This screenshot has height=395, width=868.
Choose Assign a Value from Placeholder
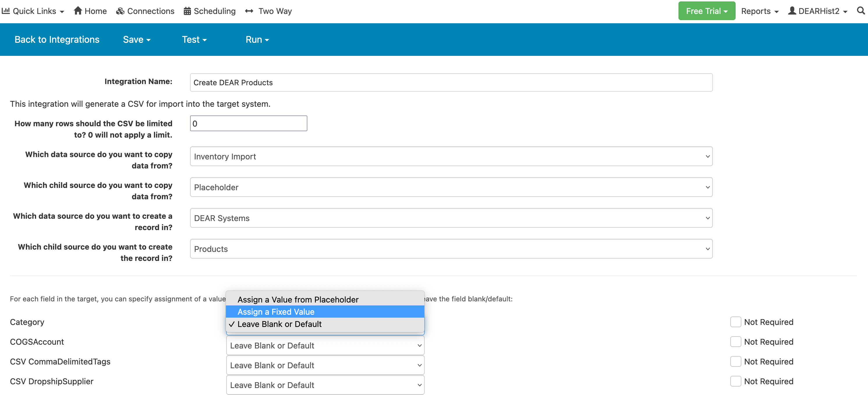298,299
